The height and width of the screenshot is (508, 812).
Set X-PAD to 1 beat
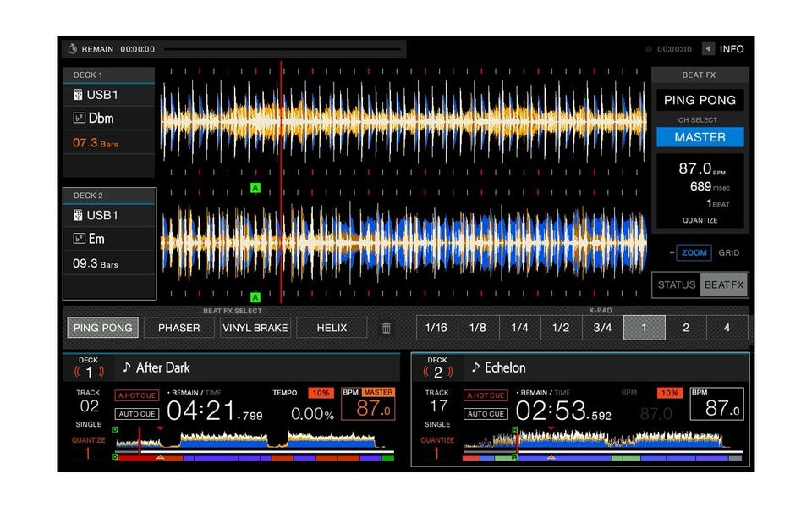(x=645, y=328)
